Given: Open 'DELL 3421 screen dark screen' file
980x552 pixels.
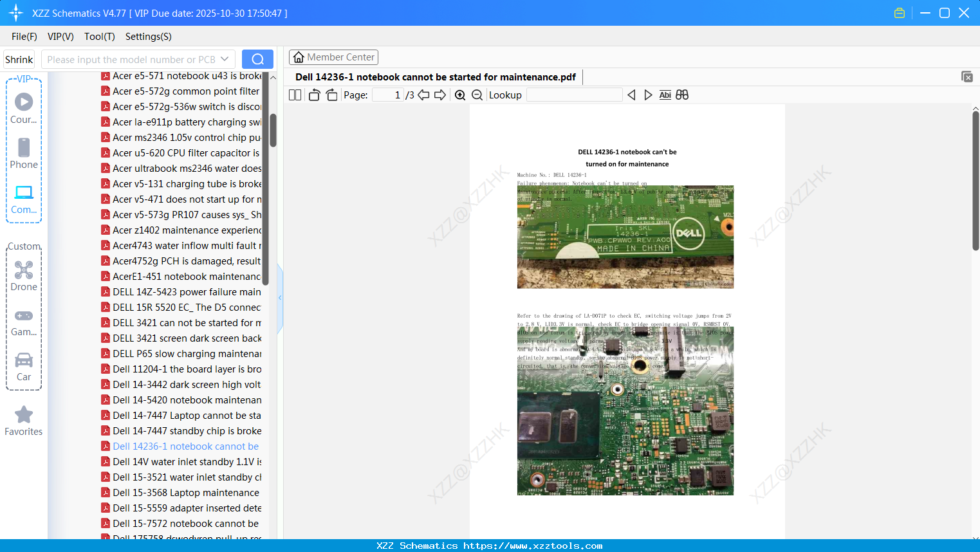Looking at the screenshot, I should click(181, 338).
